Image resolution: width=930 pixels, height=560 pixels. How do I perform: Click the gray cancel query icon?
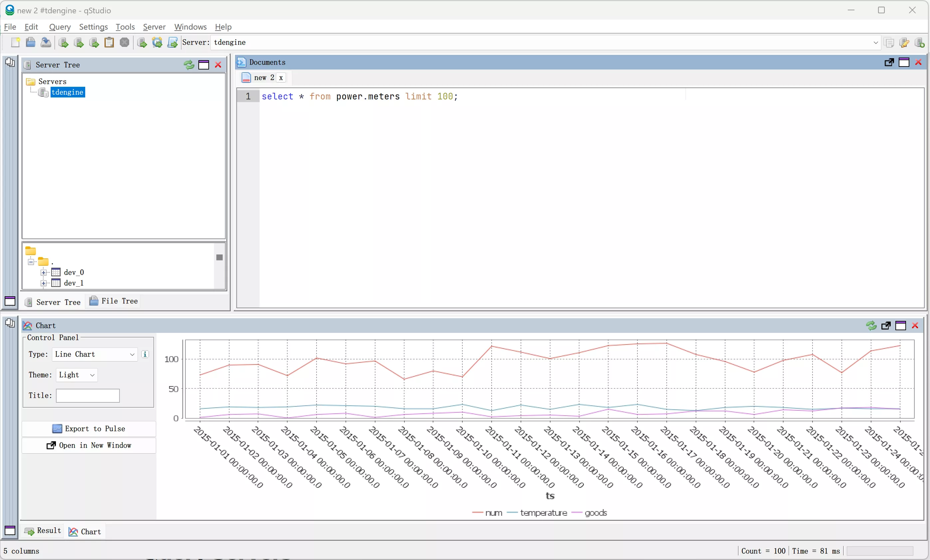pos(124,42)
